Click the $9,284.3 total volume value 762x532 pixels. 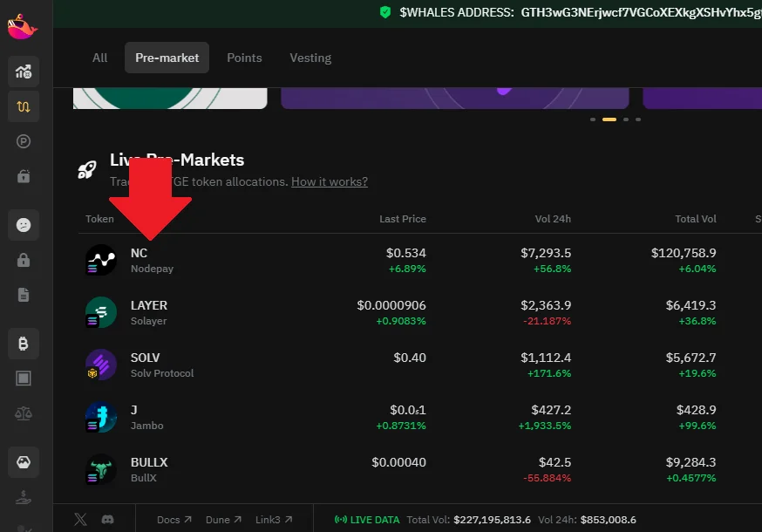pos(691,462)
